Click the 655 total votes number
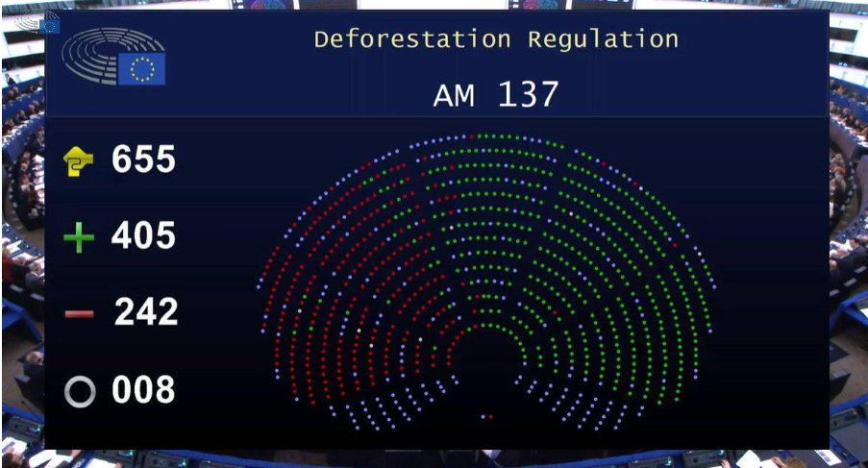The width and height of the screenshot is (868, 468). click(143, 160)
